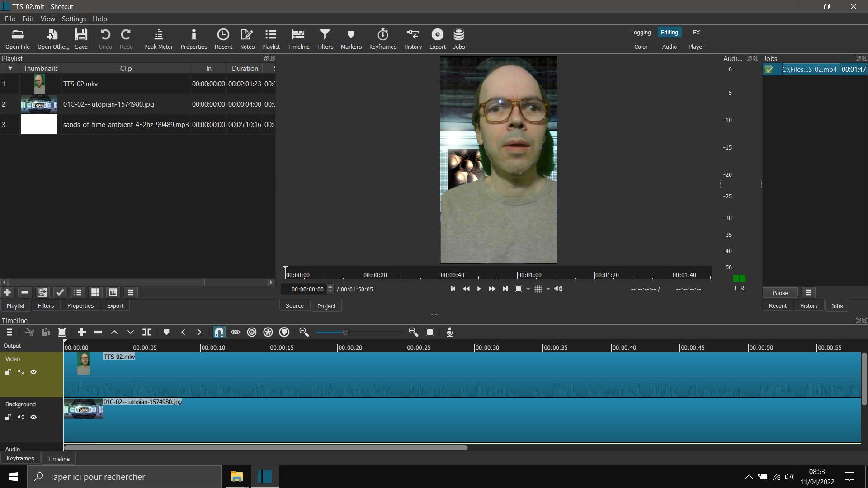Click the Zoom out icon in Timeline toolbar
Viewport: 868px width, 488px height.
(304, 333)
